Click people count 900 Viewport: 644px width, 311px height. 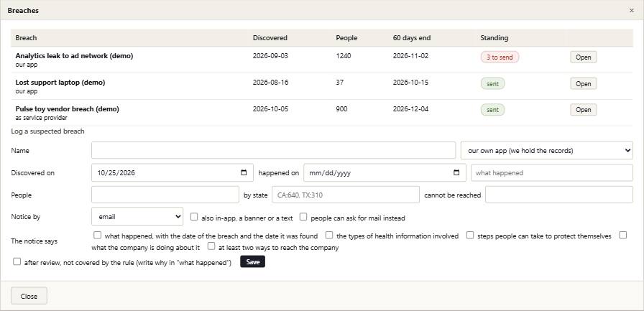point(341,108)
